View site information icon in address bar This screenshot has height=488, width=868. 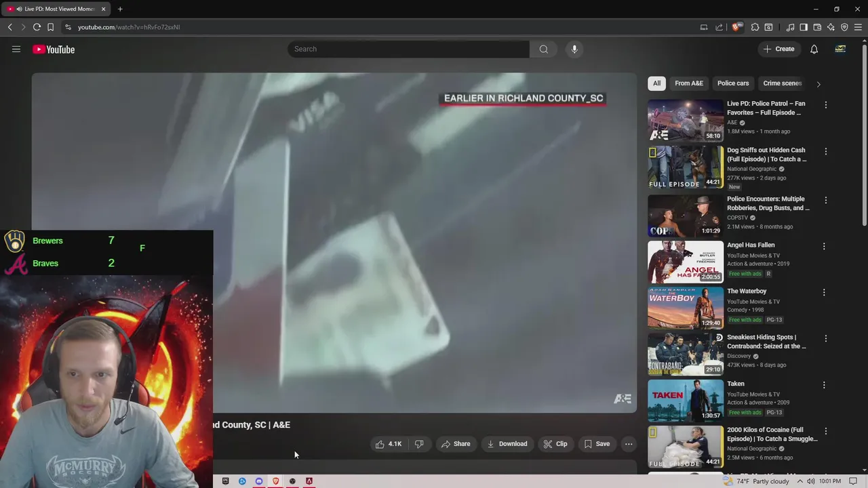pos(68,27)
